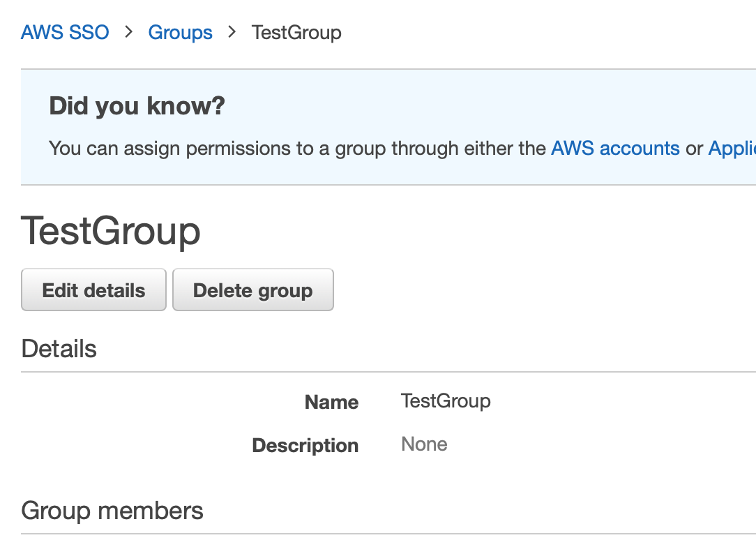Go to the Groups breadcrumb link
Viewport: 756px width, 547px height.
coord(181,32)
